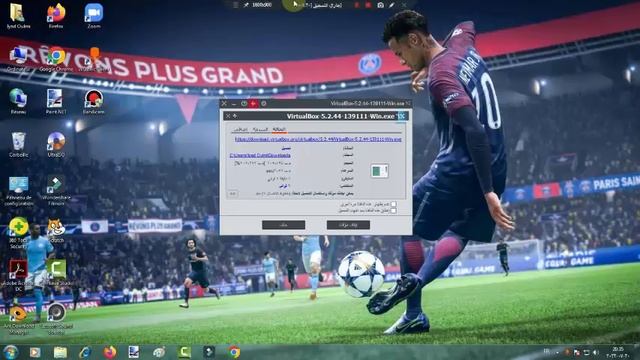Viewport: 640px width, 360px height.
Task: Click the Bandicam pencil draw icon
Action: click(x=391, y=5)
